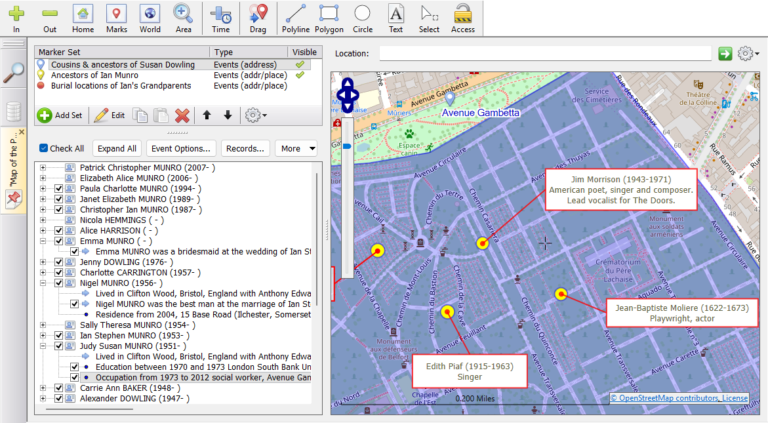Click the database sidebar icon
The width and height of the screenshot is (768, 423).
point(13,111)
